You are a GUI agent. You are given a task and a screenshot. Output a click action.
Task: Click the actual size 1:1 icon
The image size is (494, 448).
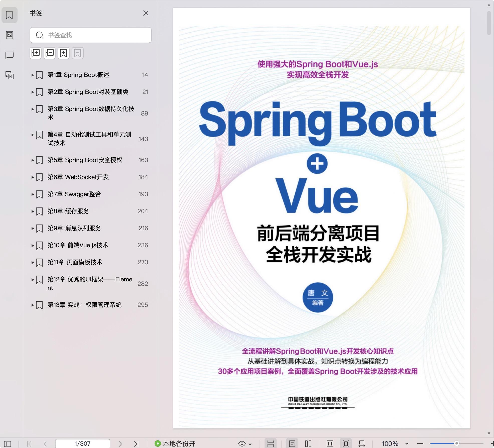click(x=330, y=444)
